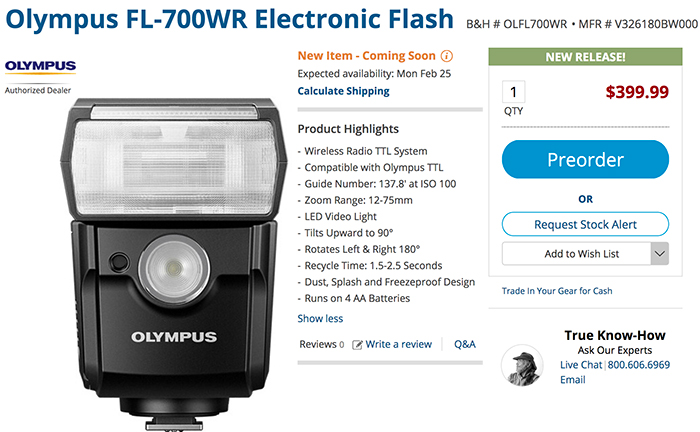
Task: Click the Reviews 0 count
Action: [320, 344]
